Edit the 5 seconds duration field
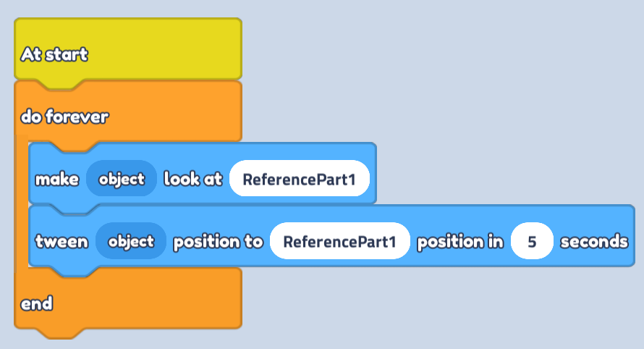The height and width of the screenshot is (349, 644). (x=532, y=241)
